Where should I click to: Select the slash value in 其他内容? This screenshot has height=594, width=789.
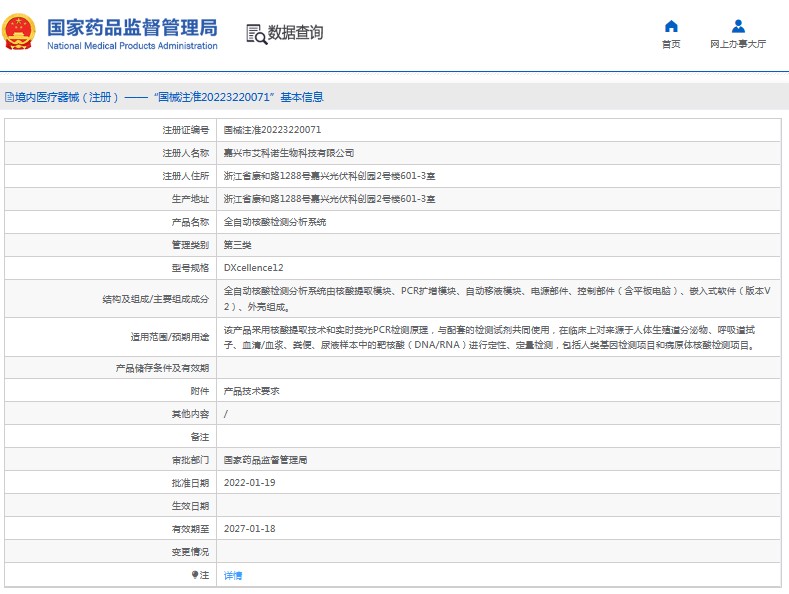[225, 414]
